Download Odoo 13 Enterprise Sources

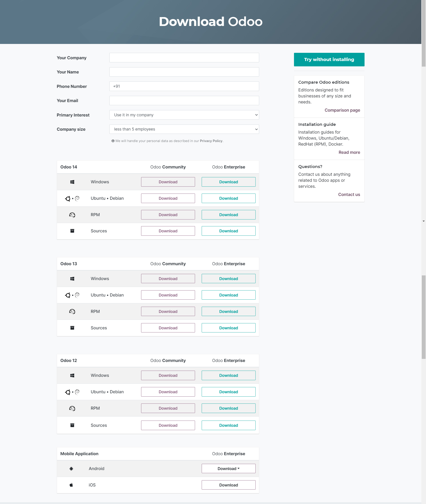coord(229,328)
